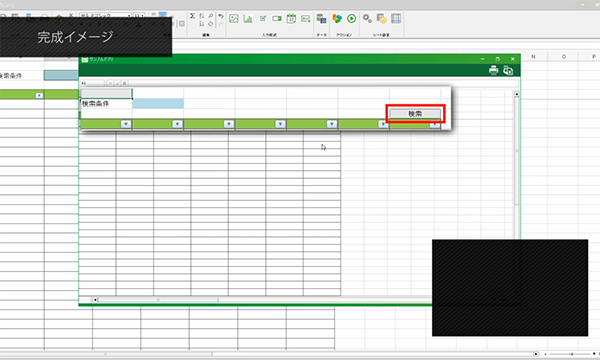Open the data table icon in ribbon
Image resolution: width=600 pixels, height=360 pixels.
point(321,18)
